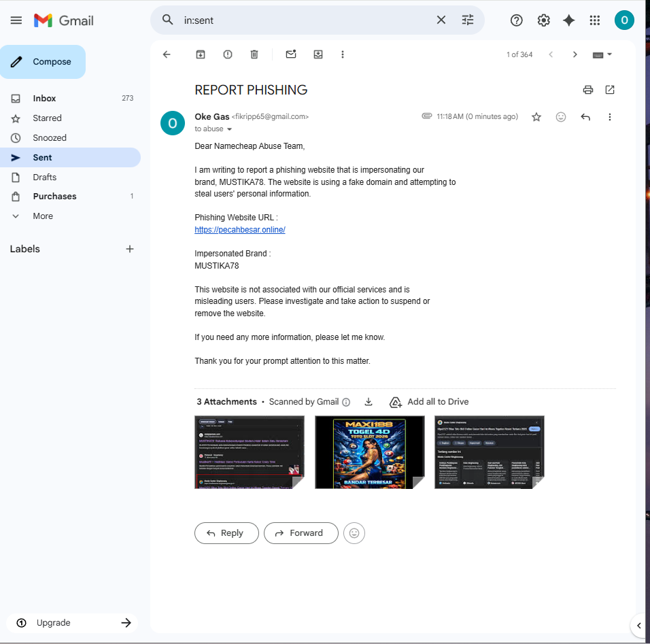
Task: Delete this email with trash icon
Action: click(254, 54)
